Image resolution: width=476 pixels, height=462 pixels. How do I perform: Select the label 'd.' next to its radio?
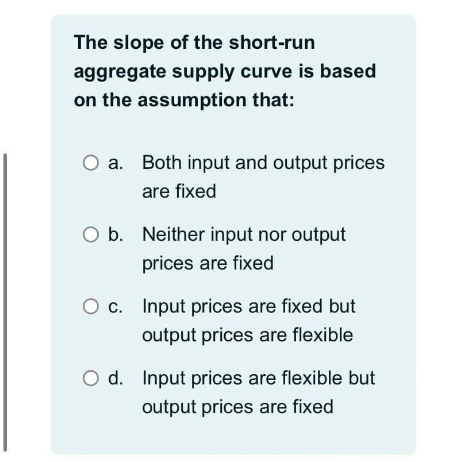pos(115,378)
